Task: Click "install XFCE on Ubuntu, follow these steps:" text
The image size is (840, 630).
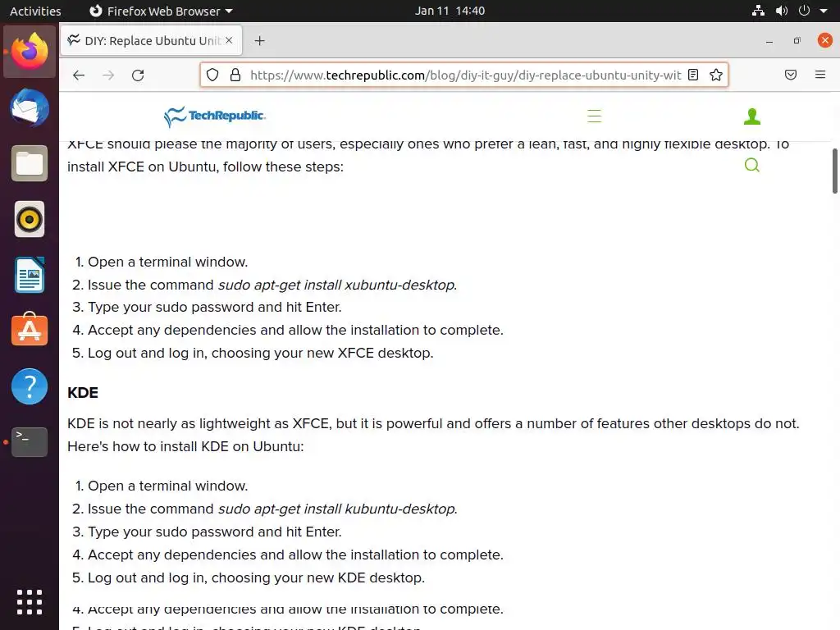Action: tap(205, 167)
